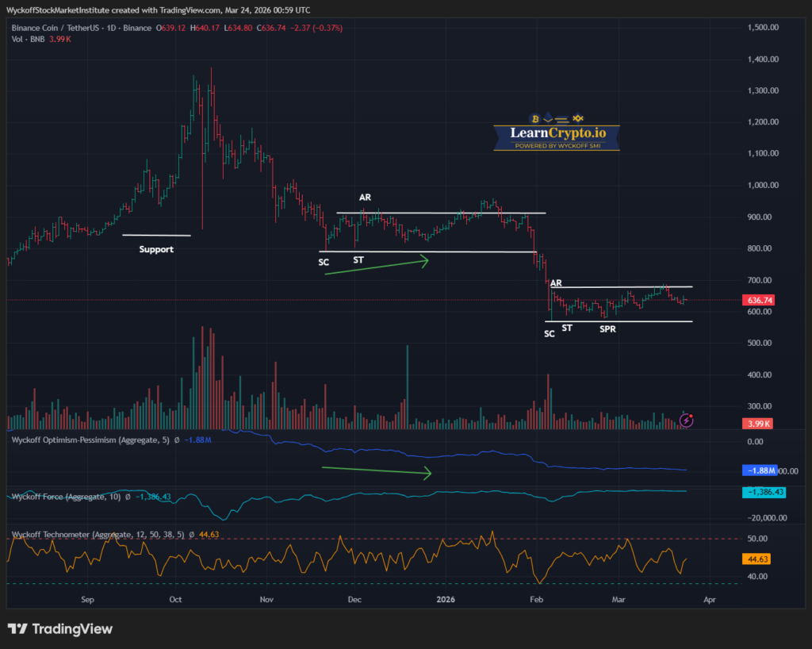
Task: Click the green arrow in the Optimism-Pessimism pane
Action: pos(376,471)
